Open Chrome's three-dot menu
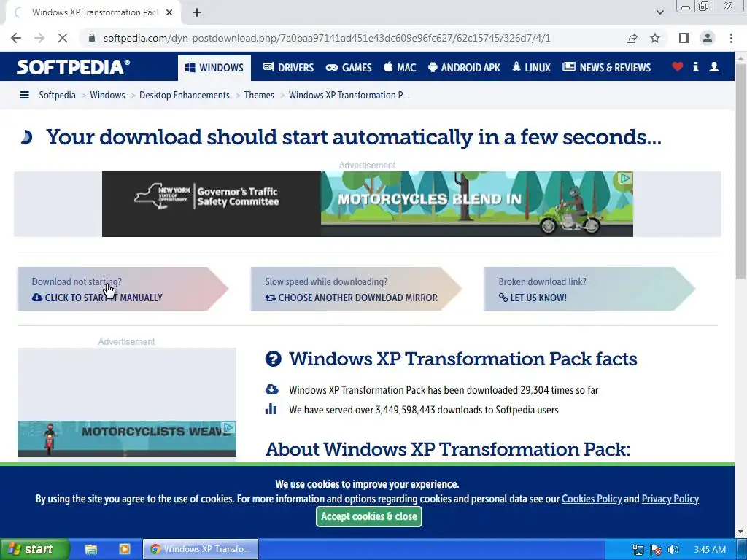This screenshot has height=560, width=747. [x=731, y=38]
